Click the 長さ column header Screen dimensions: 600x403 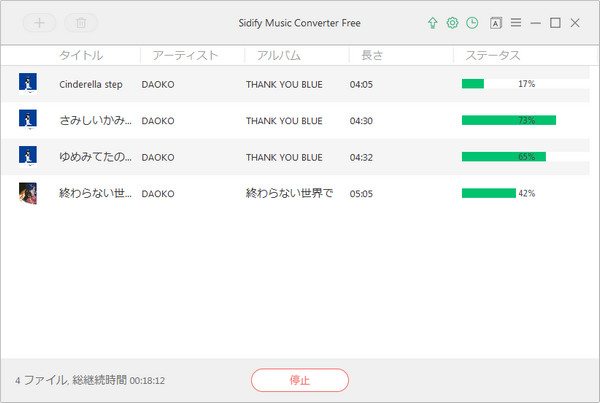point(372,55)
